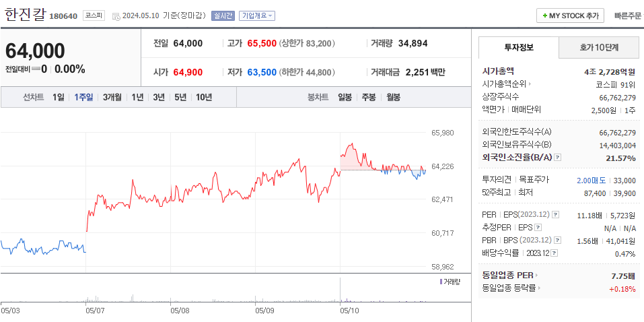Select the 5년 line chart period
Screen dimensions: 644x322
click(x=180, y=98)
